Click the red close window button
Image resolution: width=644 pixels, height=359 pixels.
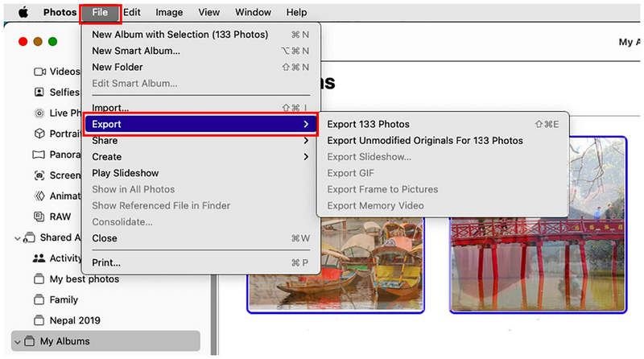click(x=23, y=42)
